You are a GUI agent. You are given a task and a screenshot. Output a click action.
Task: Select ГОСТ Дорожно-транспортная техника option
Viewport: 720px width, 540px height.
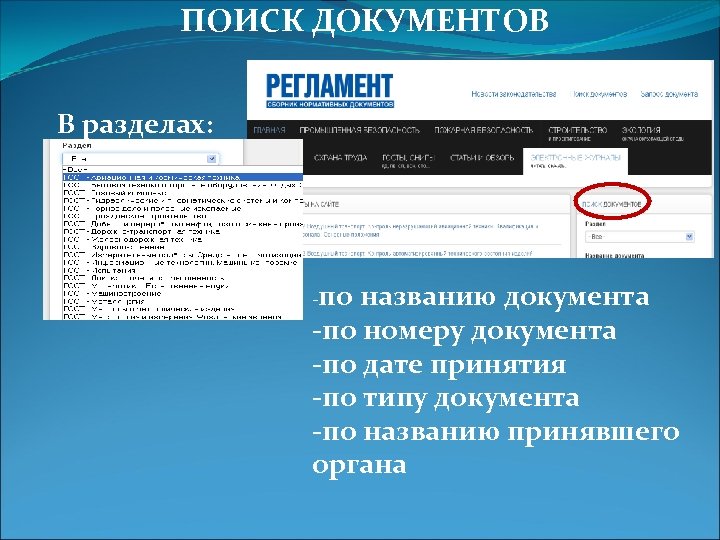pos(182,232)
